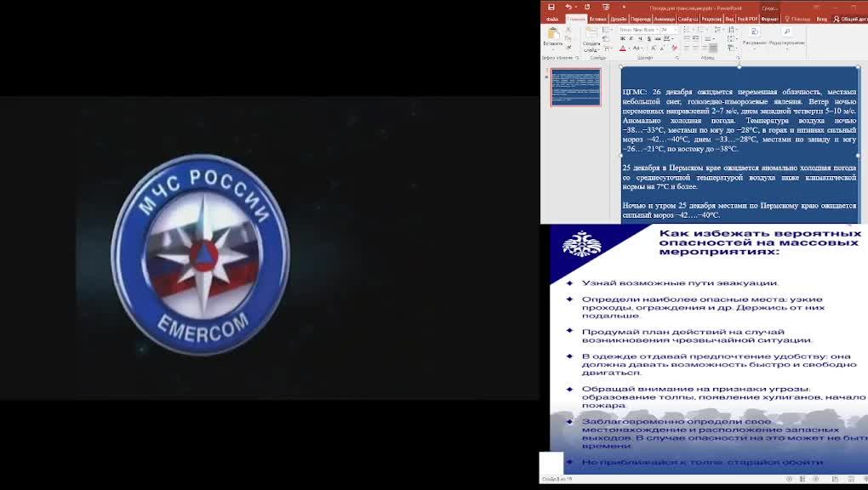Toggle strikethrough (abc) formatting
The height and width of the screenshot is (490, 868).
point(658,39)
